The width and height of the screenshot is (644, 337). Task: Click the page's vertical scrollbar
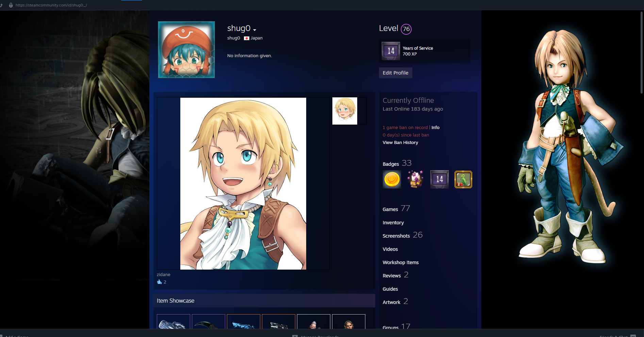642,53
